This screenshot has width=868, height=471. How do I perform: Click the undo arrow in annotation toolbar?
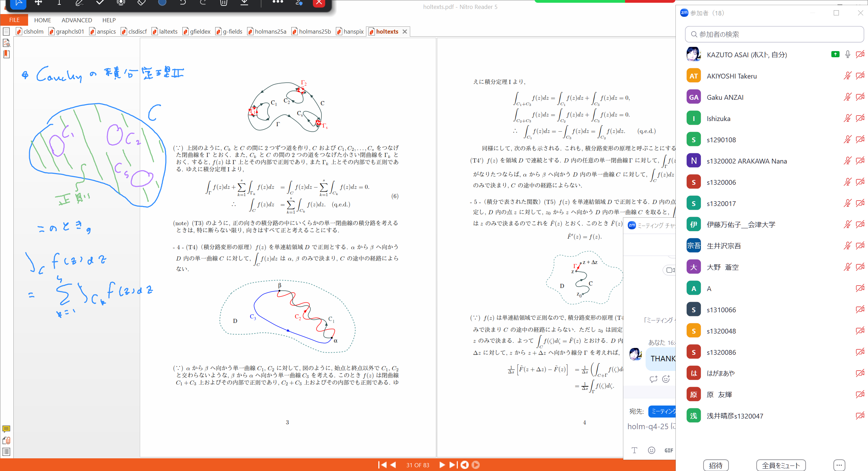(183, 3)
